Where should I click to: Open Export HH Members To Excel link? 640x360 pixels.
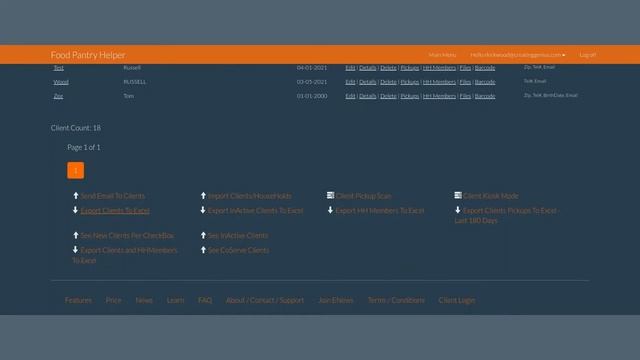[x=380, y=211]
